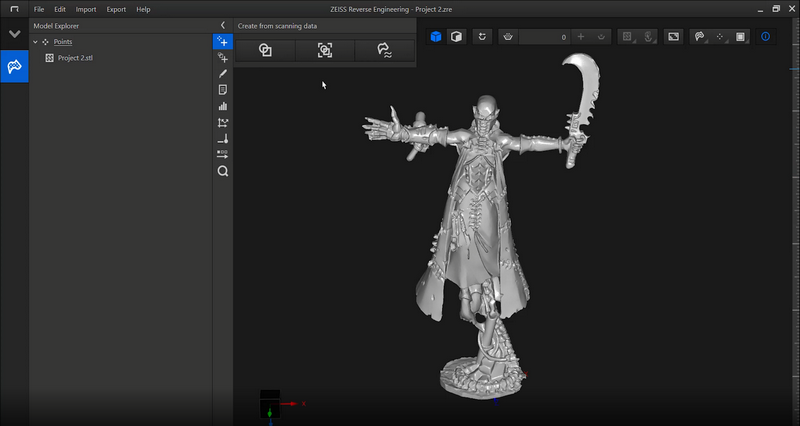
Task: Collapse the Model Explorer panel with the chevron
Action: tap(223, 25)
